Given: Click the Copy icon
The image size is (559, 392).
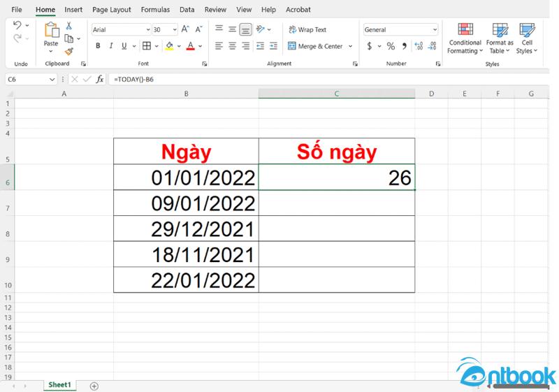Looking at the screenshot, I should tap(68, 38).
